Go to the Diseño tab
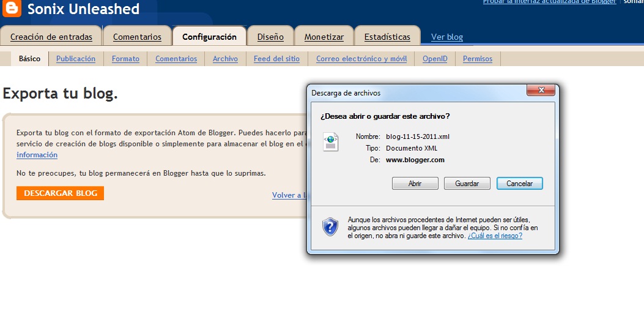The width and height of the screenshot is (644, 314). tap(270, 37)
